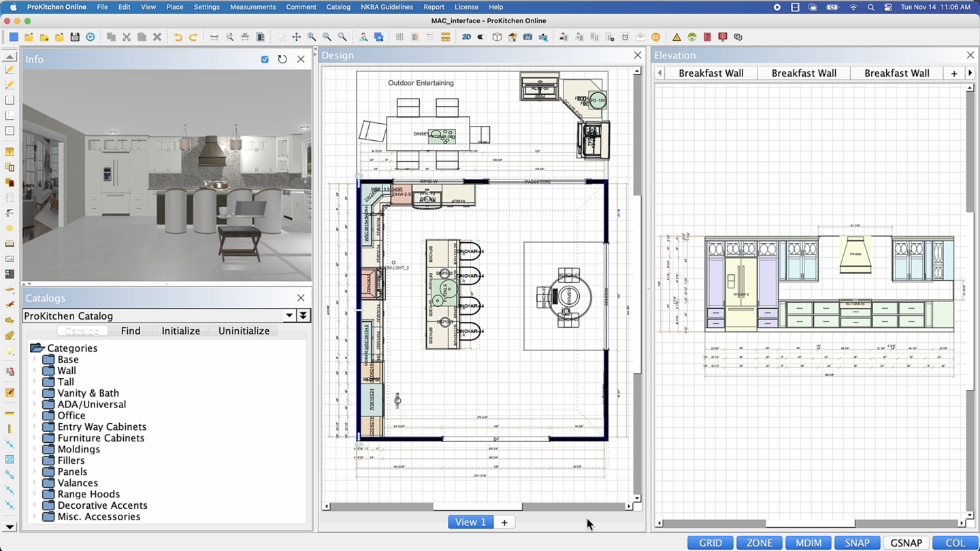Uncheck the checkbox in the Info panel header
980x551 pixels.
pos(265,59)
